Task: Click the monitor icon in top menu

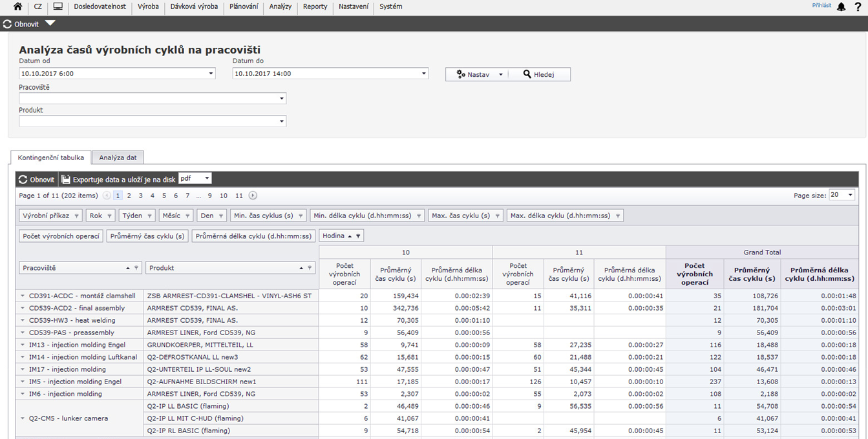Action: (x=58, y=7)
